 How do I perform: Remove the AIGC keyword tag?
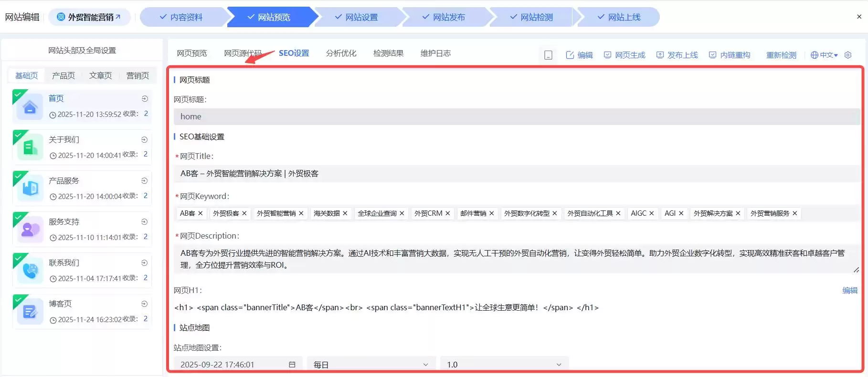click(652, 213)
